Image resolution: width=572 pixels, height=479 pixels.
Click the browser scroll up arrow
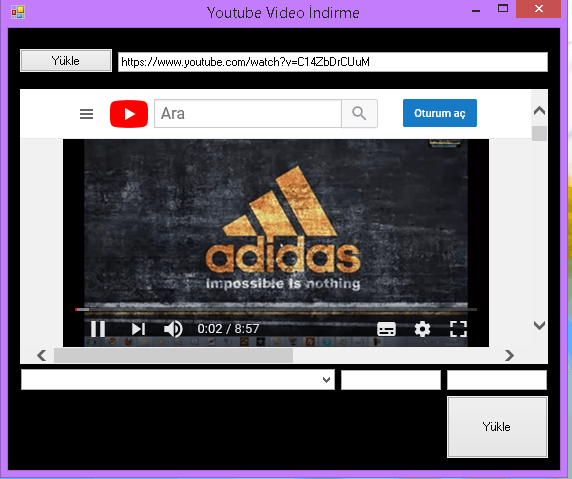pyautogui.click(x=539, y=110)
